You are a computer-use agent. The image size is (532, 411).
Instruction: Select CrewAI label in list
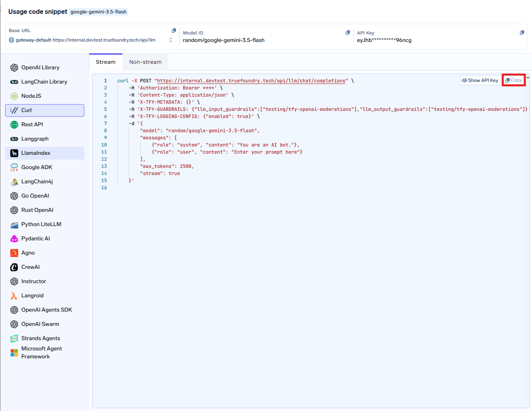(x=31, y=267)
